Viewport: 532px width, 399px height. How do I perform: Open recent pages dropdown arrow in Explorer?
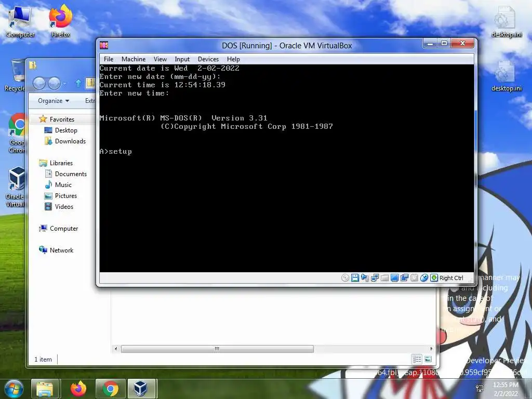click(65, 83)
